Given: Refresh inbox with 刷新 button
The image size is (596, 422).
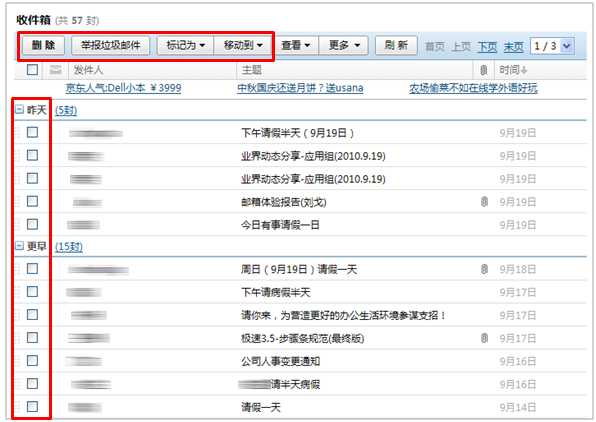Looking at the screenshot, I should click(x=396, y=46).
